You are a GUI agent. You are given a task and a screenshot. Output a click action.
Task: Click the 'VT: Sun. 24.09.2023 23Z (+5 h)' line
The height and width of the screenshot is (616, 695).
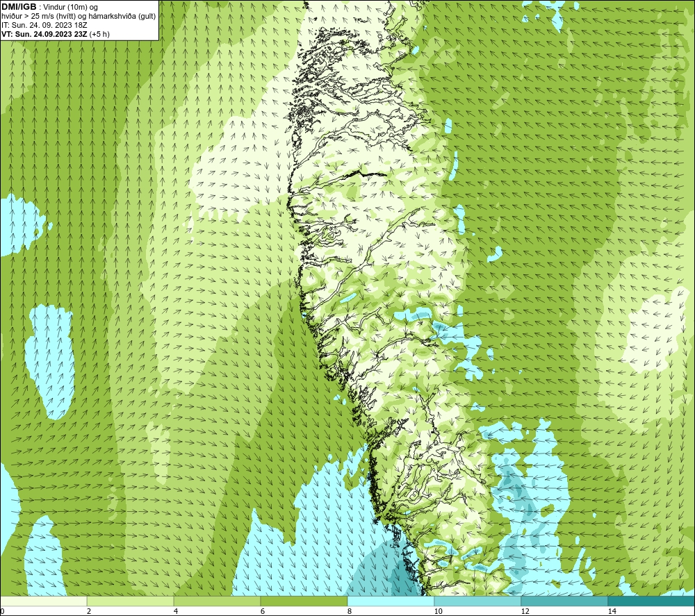56,34
